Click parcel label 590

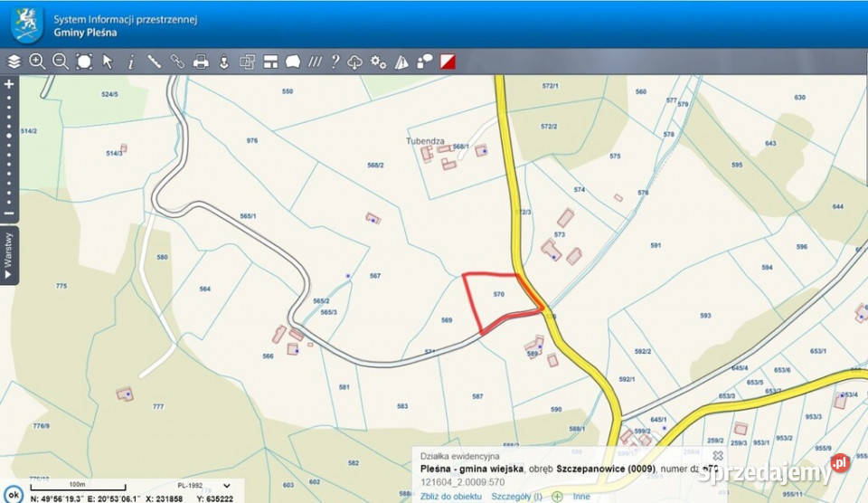556,410
